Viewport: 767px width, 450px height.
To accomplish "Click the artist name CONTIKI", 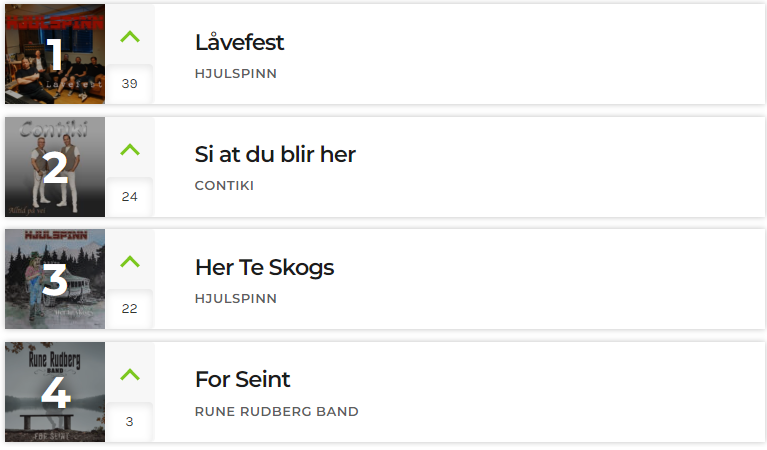I will [224, 186].
